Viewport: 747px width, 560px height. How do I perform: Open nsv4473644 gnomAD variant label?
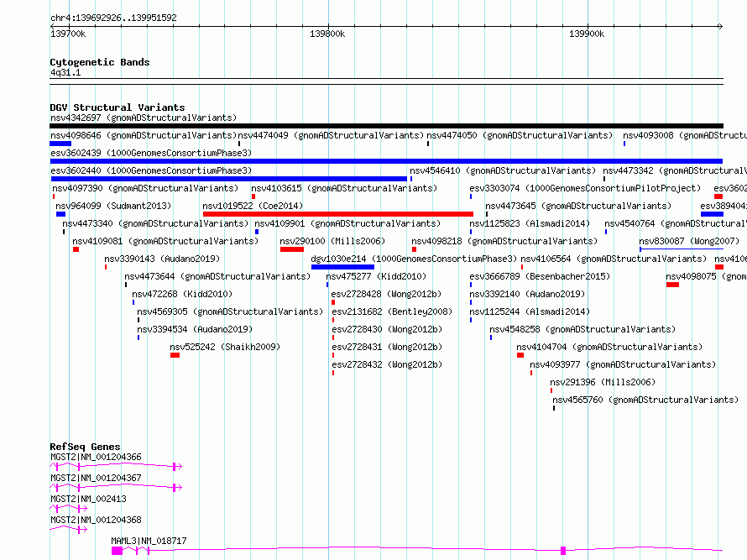click(217, 276)
